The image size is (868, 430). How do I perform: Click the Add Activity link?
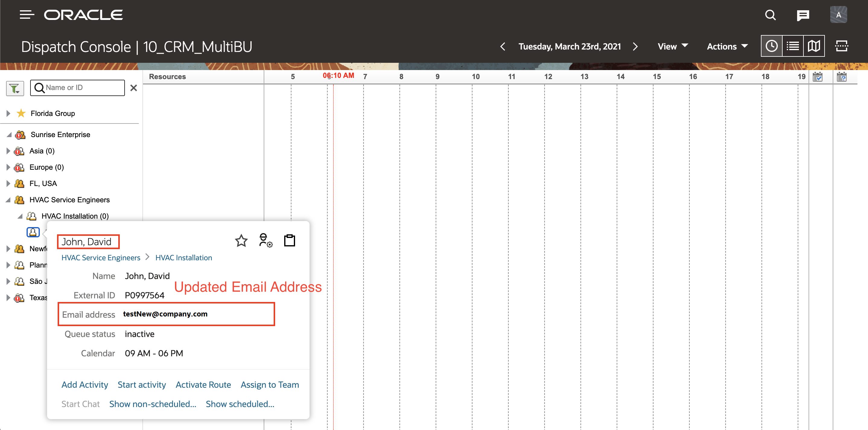(84, 385)
